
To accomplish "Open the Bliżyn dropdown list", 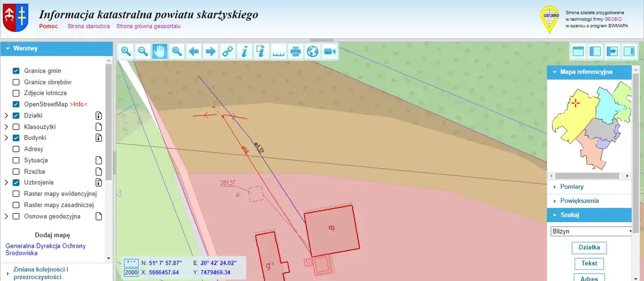I will [x=591, y=232].
